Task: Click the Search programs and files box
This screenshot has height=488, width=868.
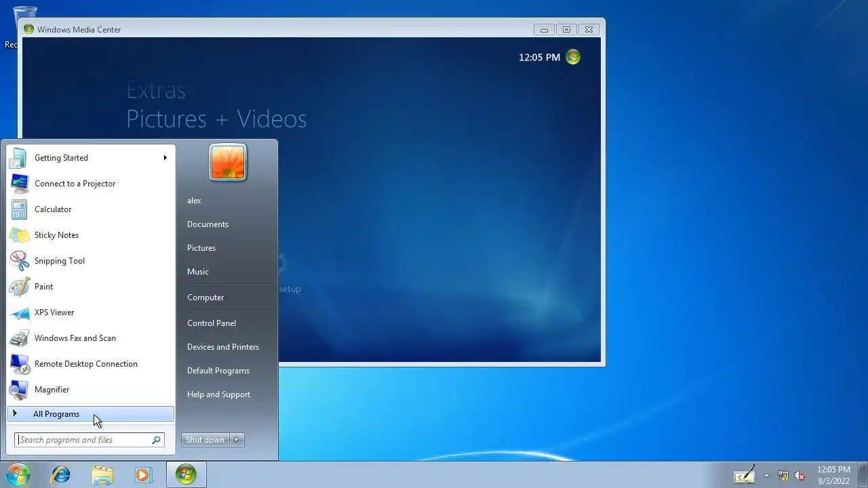Action: pyautogui.click(x=90, y=440)
